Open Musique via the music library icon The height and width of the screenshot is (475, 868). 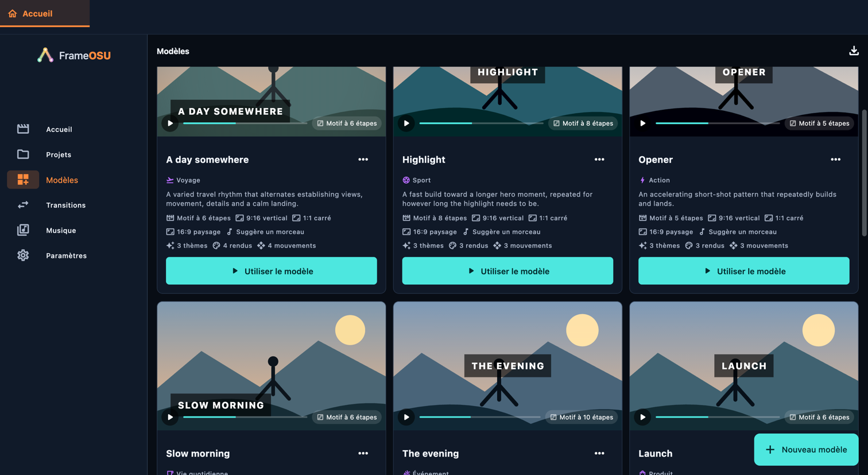[23, 230]
